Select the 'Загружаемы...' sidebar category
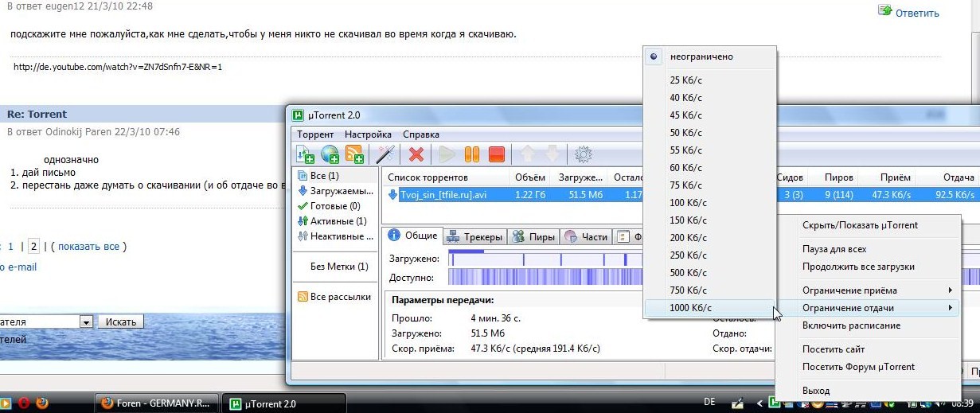The height and width of the screenshot is (413, 980). [335, 191]
